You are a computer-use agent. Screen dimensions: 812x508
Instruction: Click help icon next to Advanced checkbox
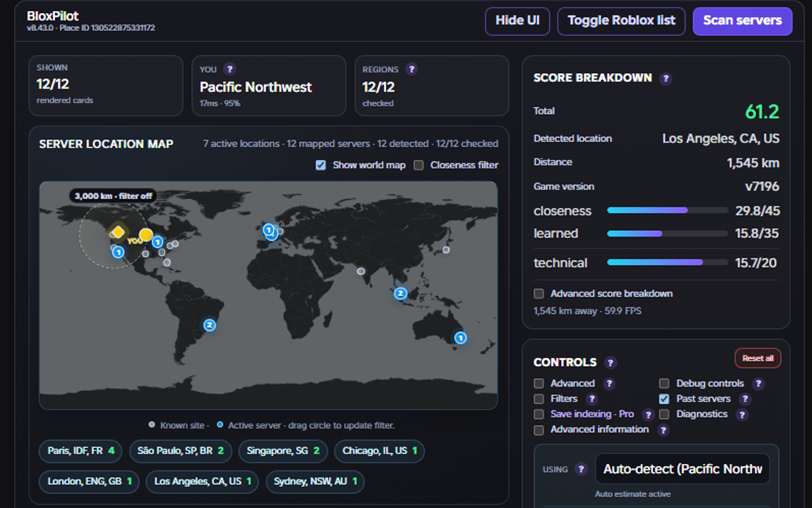(x=609, y=384)
